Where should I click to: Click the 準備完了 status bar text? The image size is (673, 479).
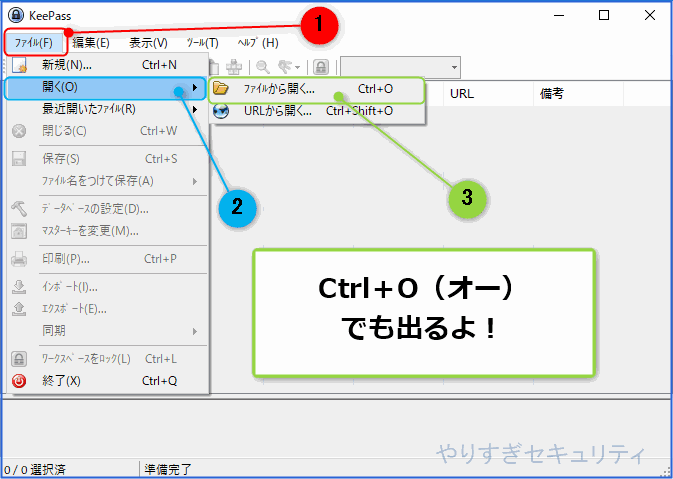click(x=168, y=470)
